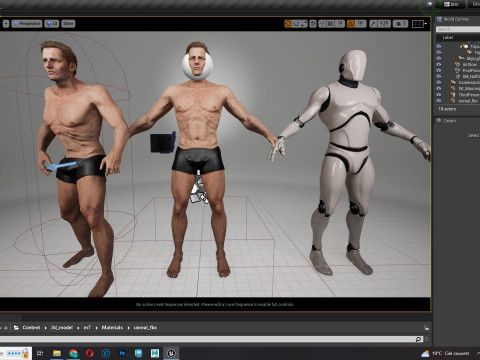Screen dimensions: 480x360
Task: Select the blue camera actor icon in viewport
Action: click(163, 142)
